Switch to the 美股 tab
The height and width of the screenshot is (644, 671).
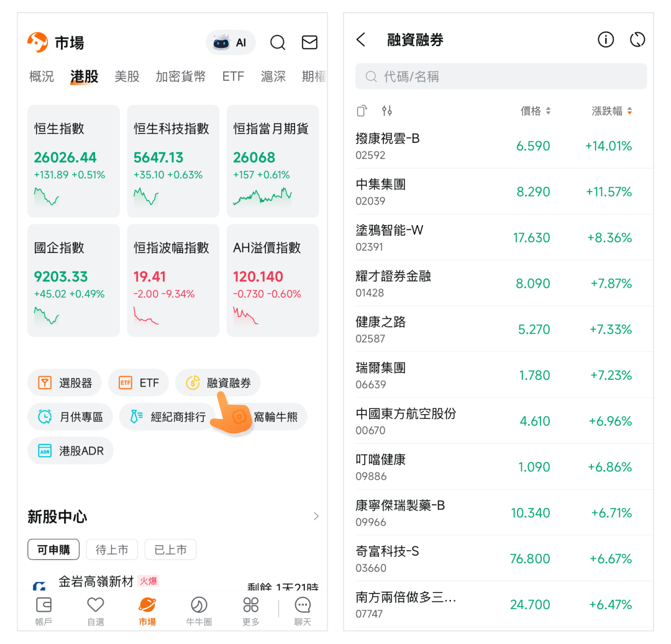[127, 76]
